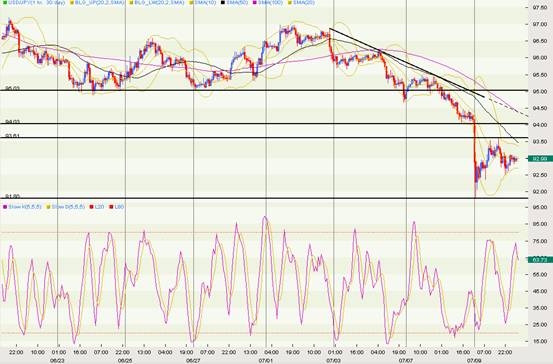Click the 92.00 price axis label
The height and width of the screenshot is (364, 553).
540,192
